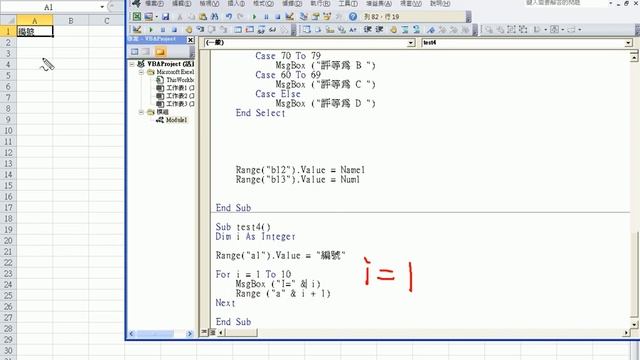Viewport: 640px width, 360px height.
Task: Switch back to Microsoft Excel view icon
Action: (x=137, y=16)
